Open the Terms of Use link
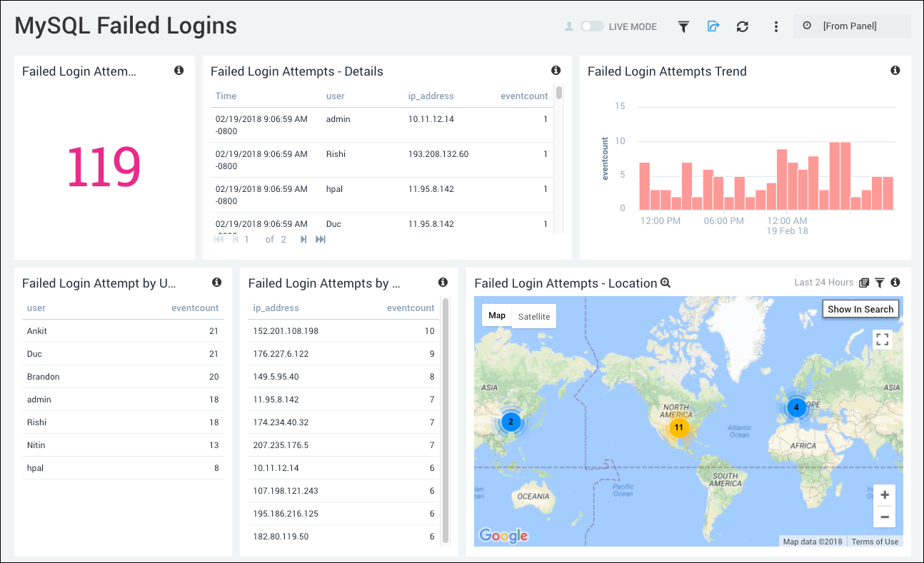924x563 pixels. click(x=875, y=542)
